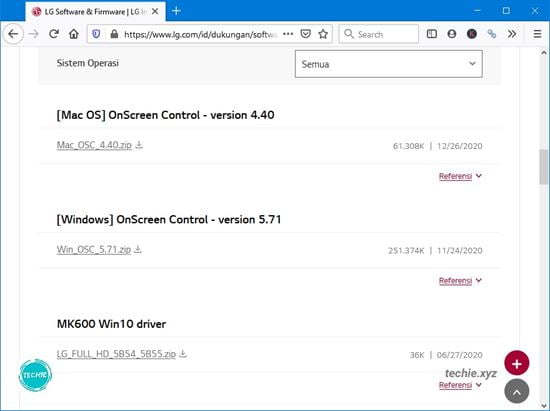Screen dimensions: 550x411
Task: Click the Search box in toolbar
Action: point(378,34)
